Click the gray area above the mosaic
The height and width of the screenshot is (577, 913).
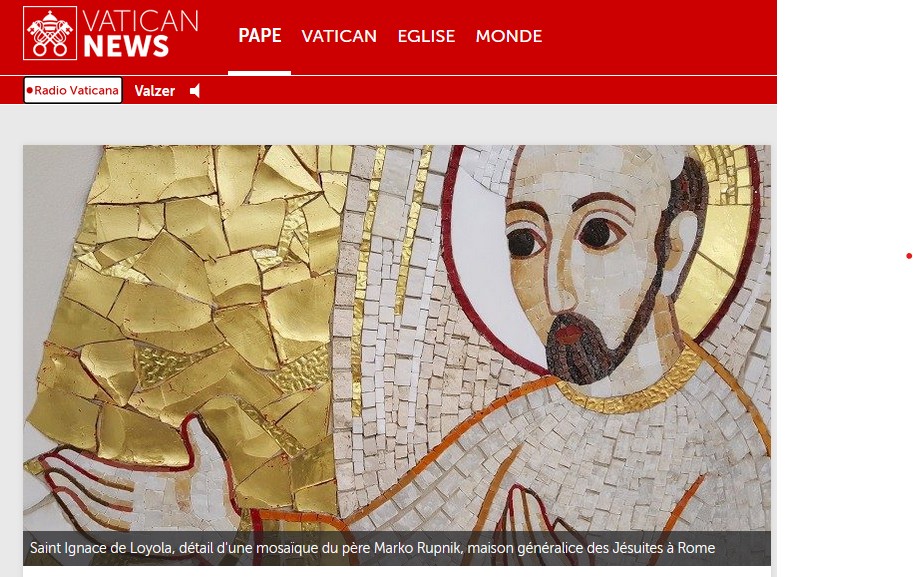[x=388, y=125]
